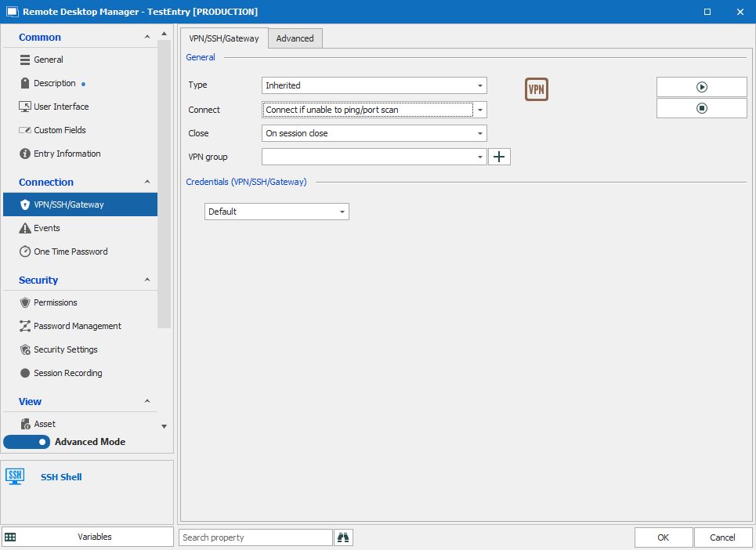Open the Default credentials dropdown

pyautogui.click(x=276, y=212)
